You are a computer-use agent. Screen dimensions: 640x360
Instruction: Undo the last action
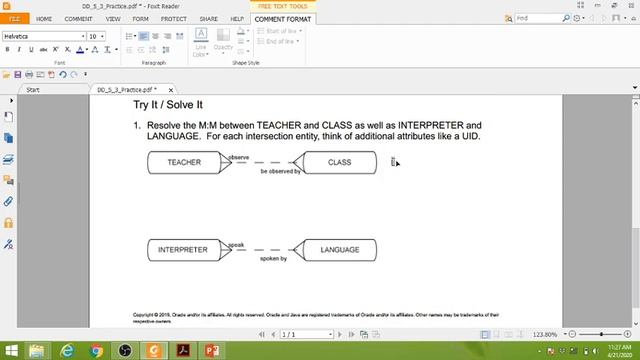(62, 75)
